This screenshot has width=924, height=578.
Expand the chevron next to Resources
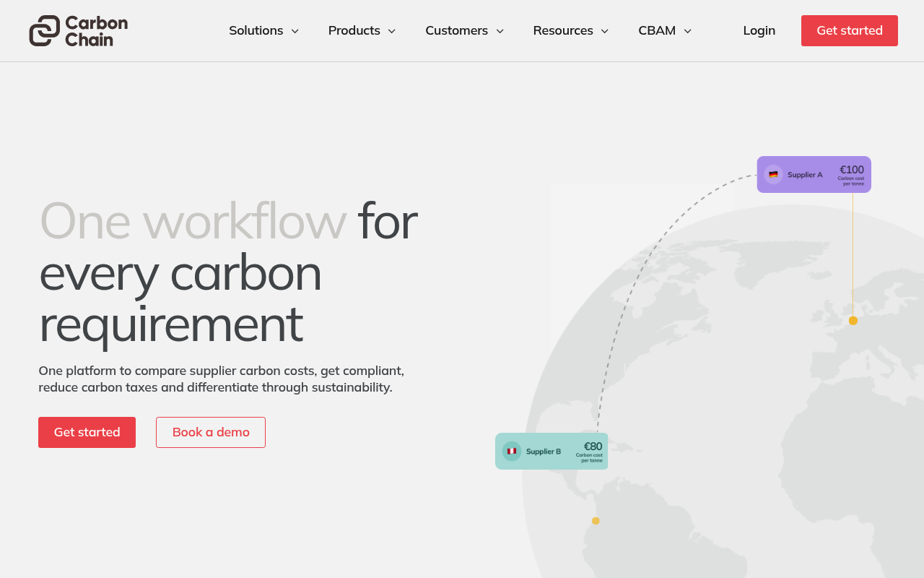[x=605, y=31]
